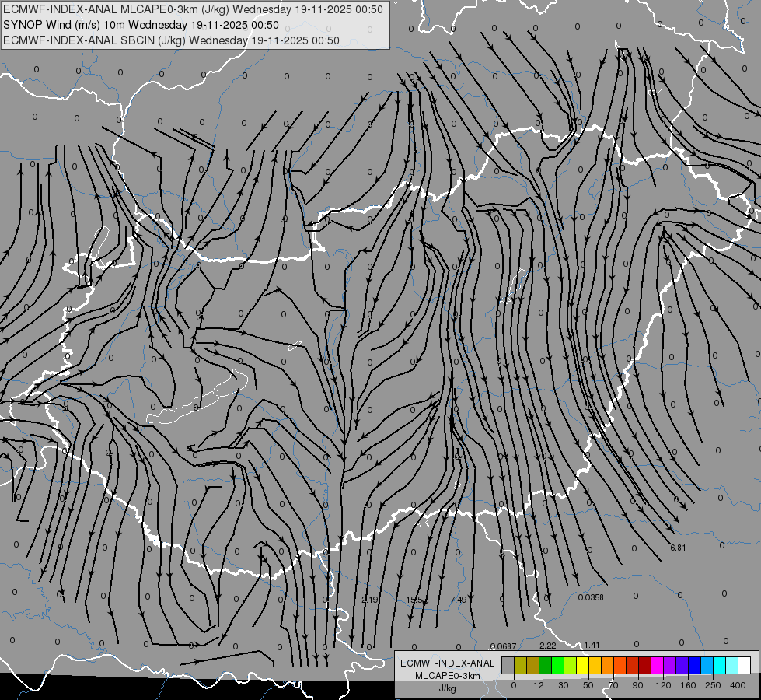This screenshot has width=761, height=700.
Task: Click the white swatch in the legend
Action: (x=745, y=665)
